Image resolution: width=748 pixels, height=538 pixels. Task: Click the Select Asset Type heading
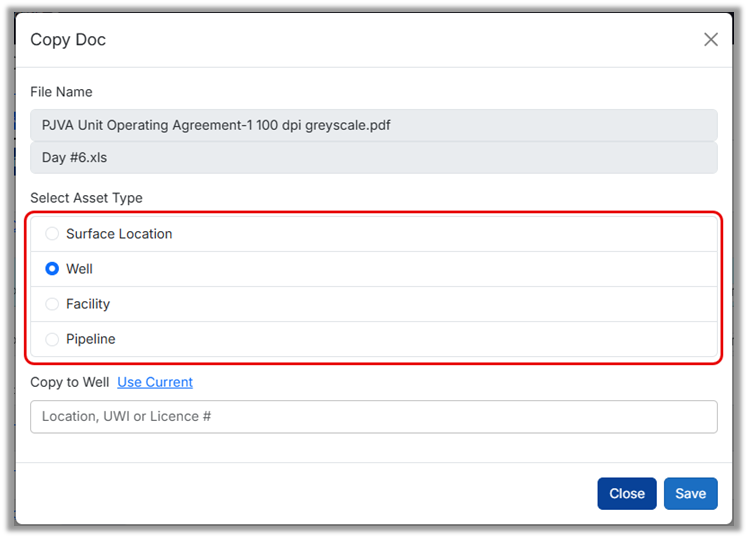pyautogui.click(x=86, y=198)
